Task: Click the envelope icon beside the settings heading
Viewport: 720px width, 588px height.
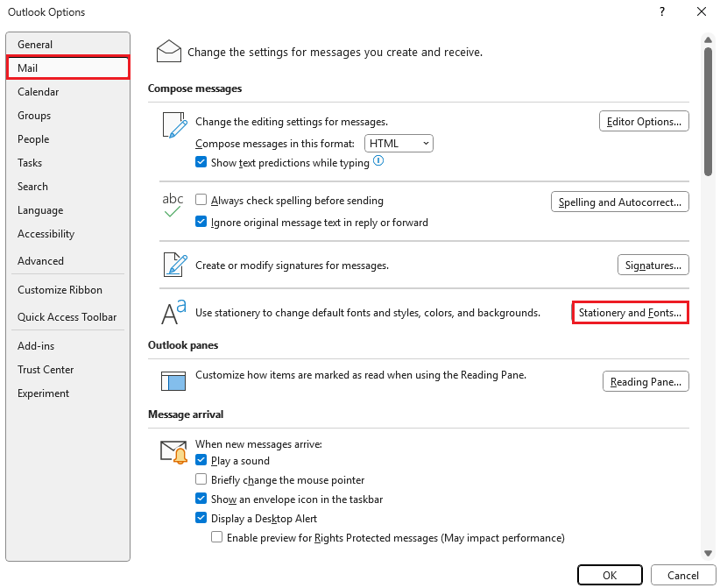Action: [x=169, y=50]
